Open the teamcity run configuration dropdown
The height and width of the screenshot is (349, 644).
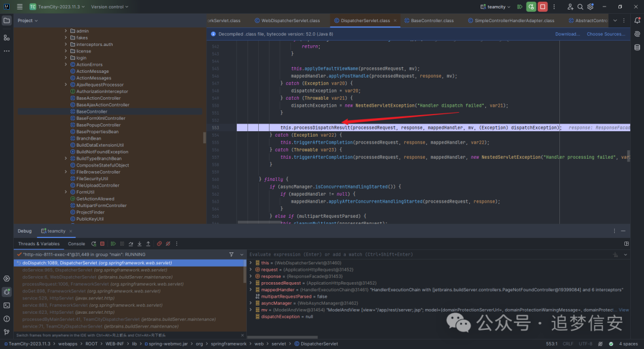click(x=496, y=7)
